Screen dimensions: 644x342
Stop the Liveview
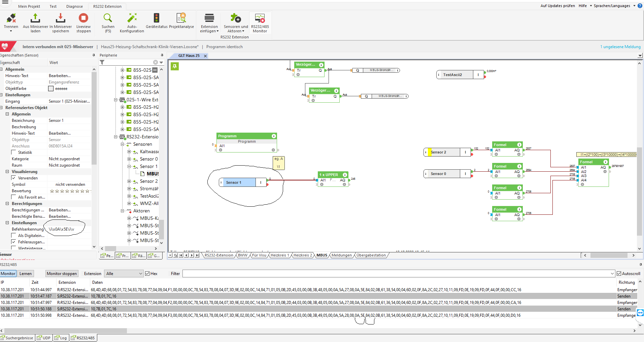click(x=83, y=19)
